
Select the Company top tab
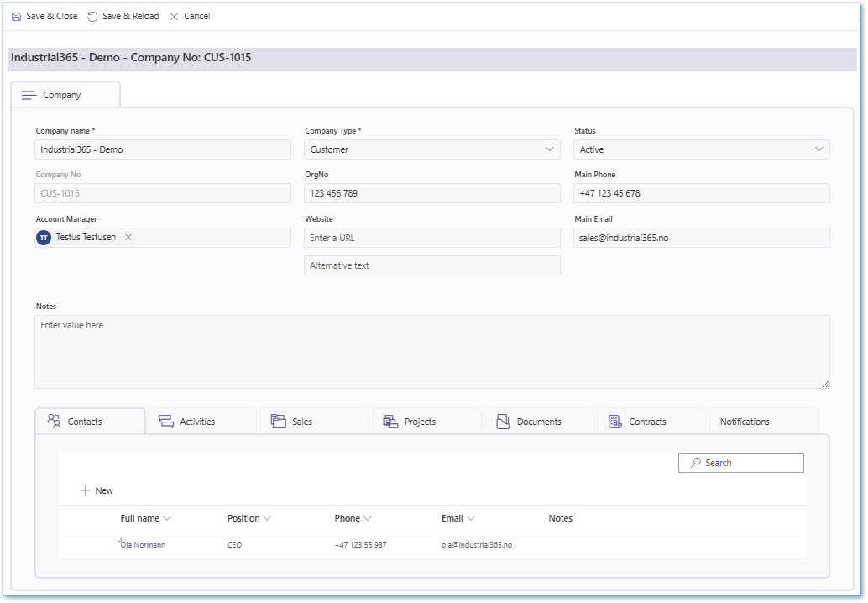click(65, 95)
